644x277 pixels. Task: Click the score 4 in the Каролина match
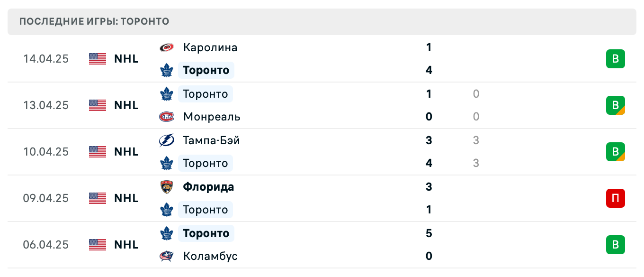coord(429,70)
